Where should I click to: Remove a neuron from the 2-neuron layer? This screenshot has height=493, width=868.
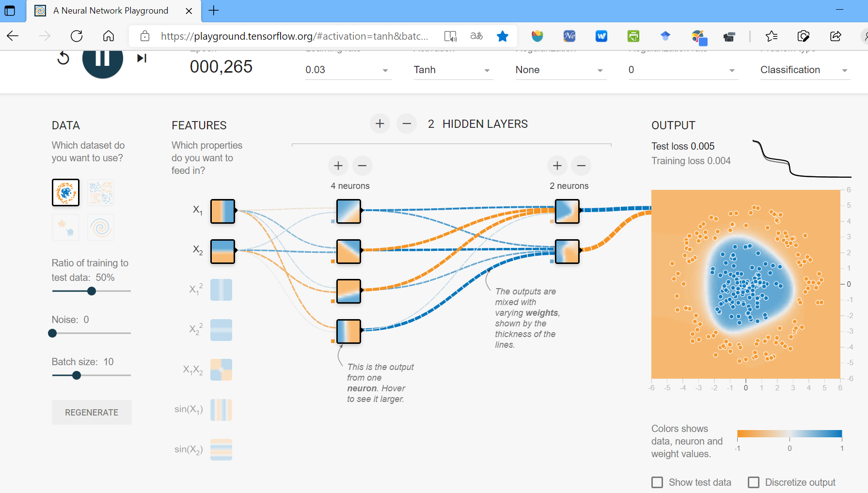(x=581, y=166)
